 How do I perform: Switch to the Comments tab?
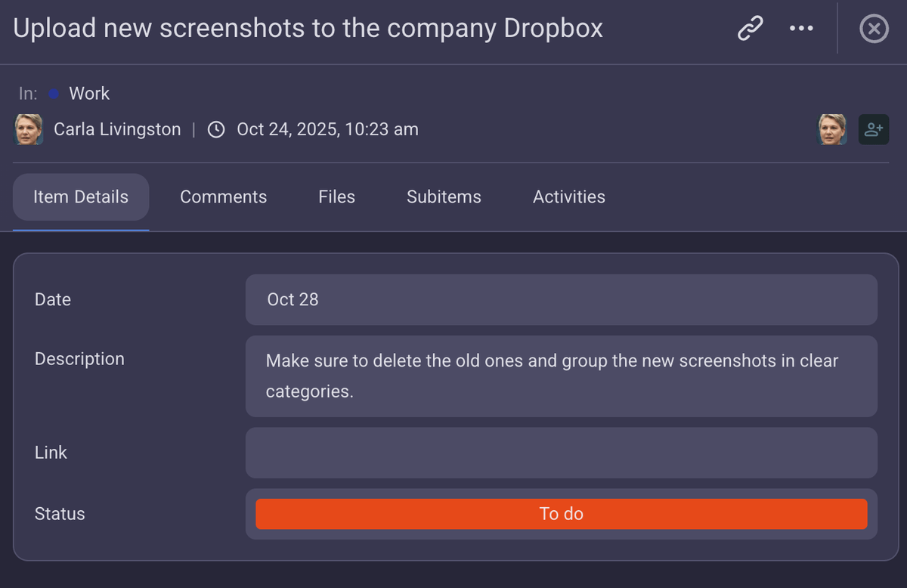tap(223, 197)
